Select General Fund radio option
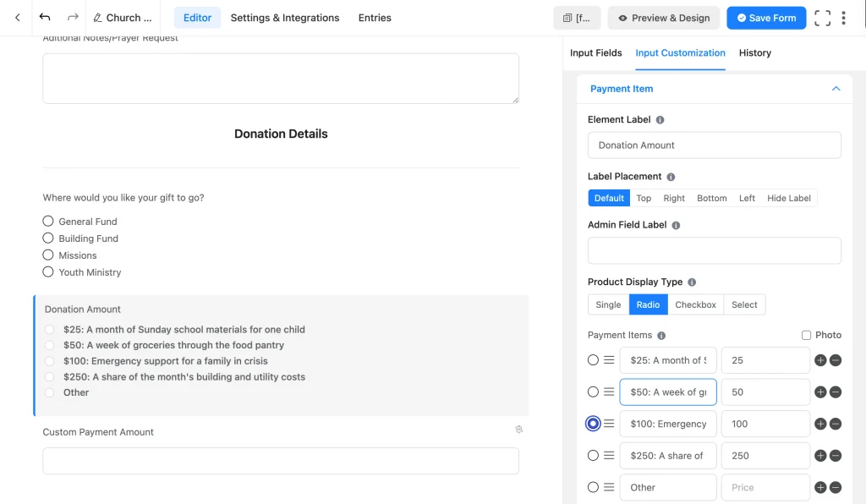The height and width of the screenshot is (504, 866). [x=48, y=221]
